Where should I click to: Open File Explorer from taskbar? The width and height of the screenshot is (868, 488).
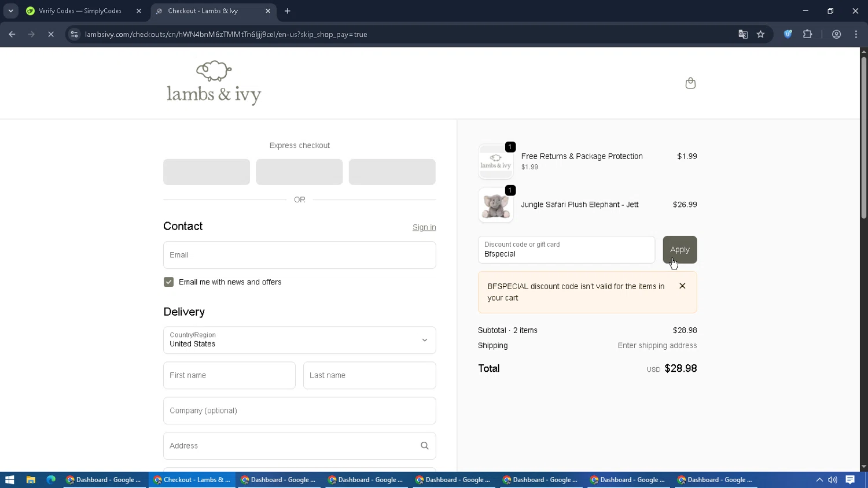[31, 480]
